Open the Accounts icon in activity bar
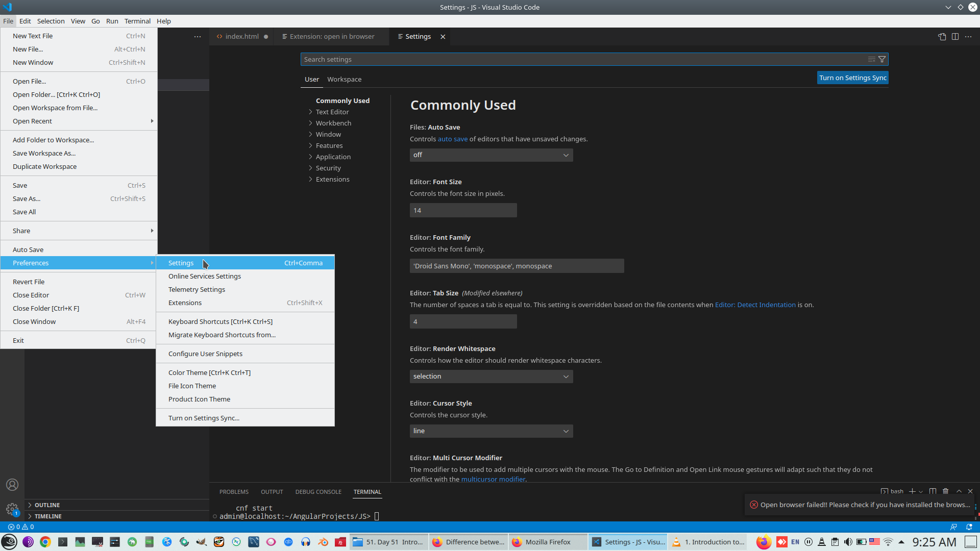Viewport: 980px width, 551px height. [12, 485]
